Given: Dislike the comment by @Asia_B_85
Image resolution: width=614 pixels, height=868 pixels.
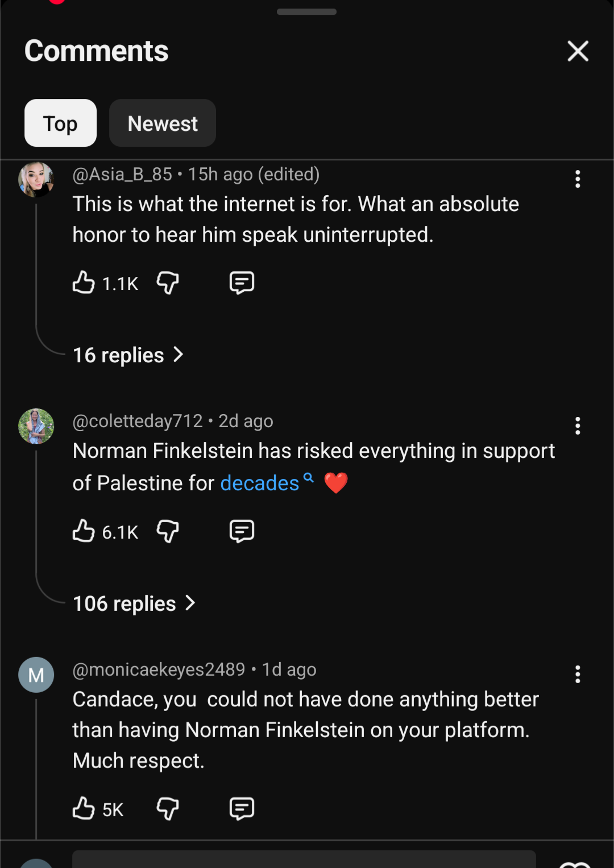Looking at the screenshot, I should click(168, 282).
